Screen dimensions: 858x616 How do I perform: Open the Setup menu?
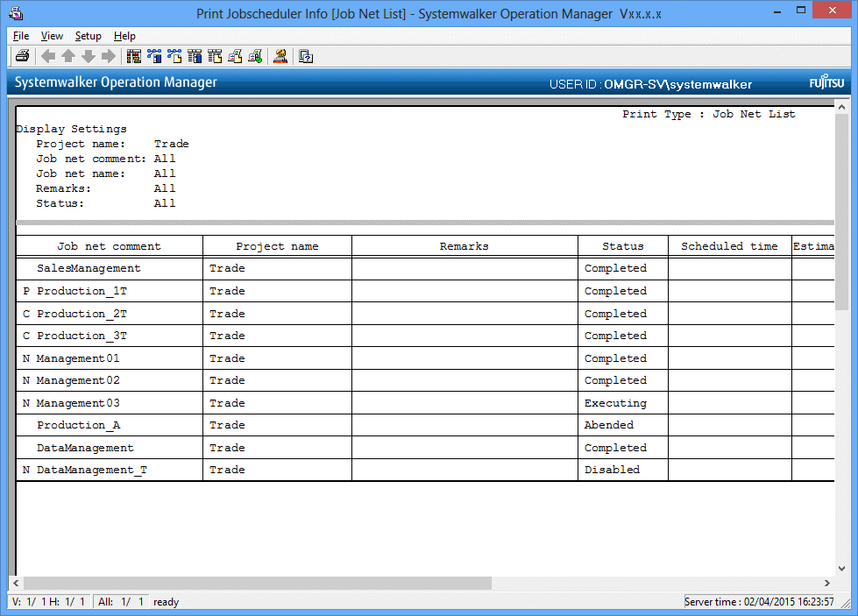(88, 36)
